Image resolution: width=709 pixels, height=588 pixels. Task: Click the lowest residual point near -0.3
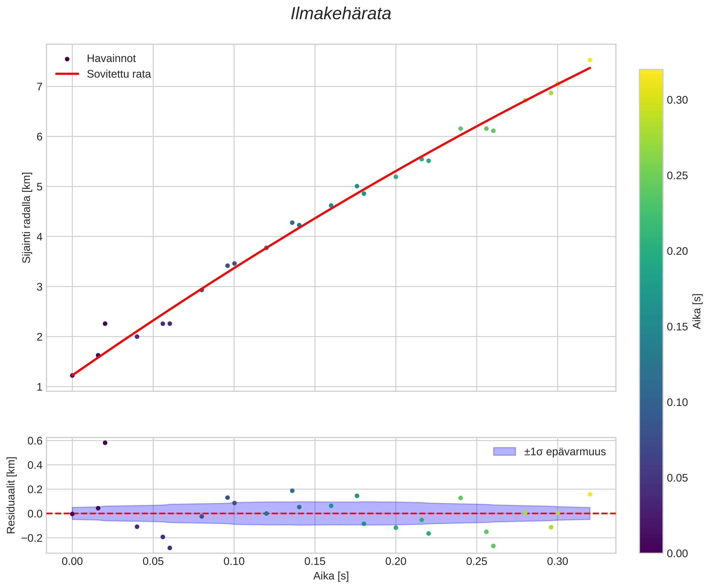170,548
